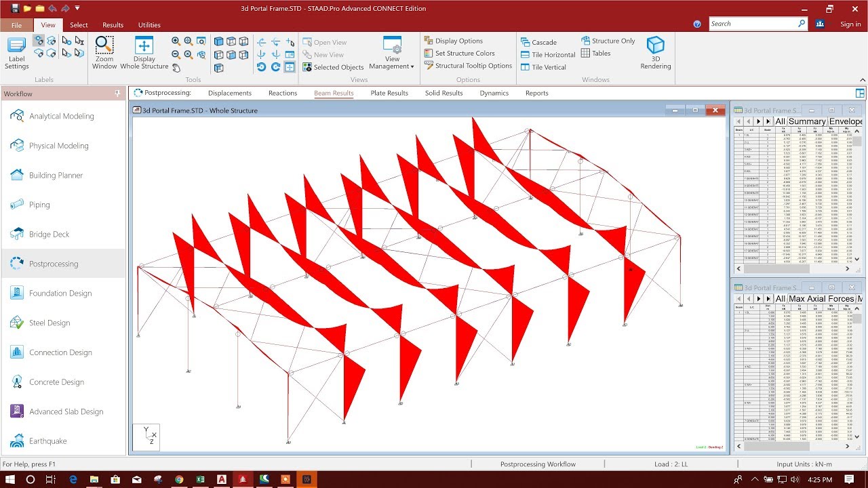Screen dimensions: 868x488
Task: Open the Building Planner workflow
Action: point(63,175)
